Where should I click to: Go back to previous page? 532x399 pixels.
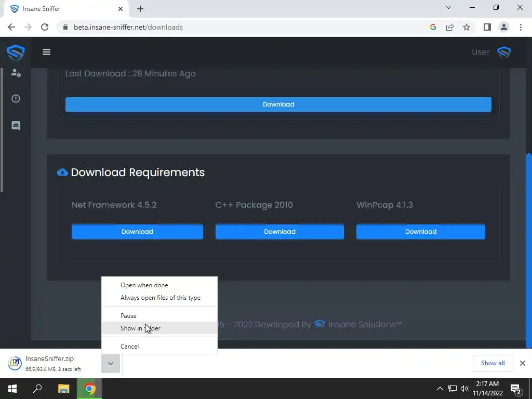(11, 27)
